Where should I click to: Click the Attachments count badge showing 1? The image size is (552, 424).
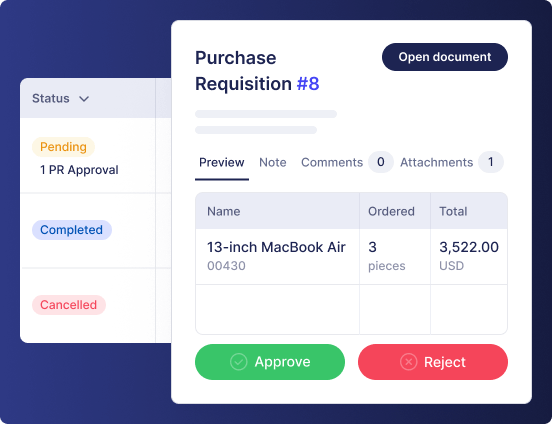(x=490, y=162)
